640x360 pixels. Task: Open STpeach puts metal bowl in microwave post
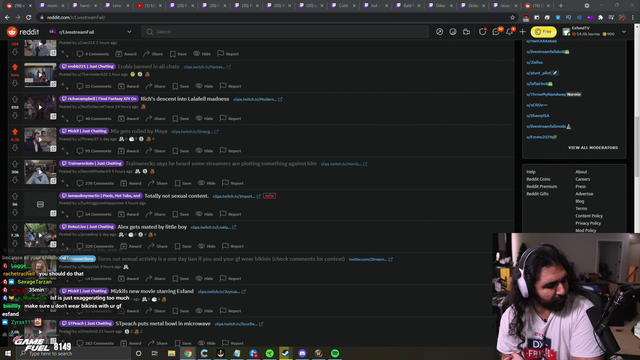click(163, 323)
